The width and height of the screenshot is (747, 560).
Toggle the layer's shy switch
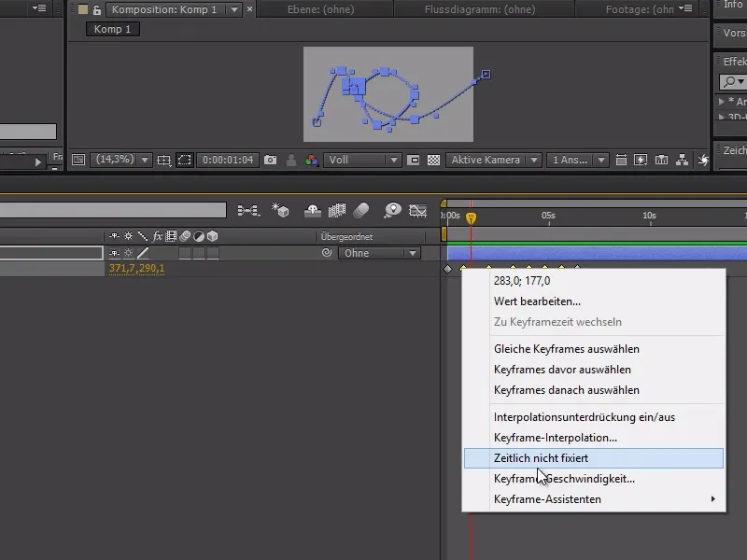coord(114,253)
